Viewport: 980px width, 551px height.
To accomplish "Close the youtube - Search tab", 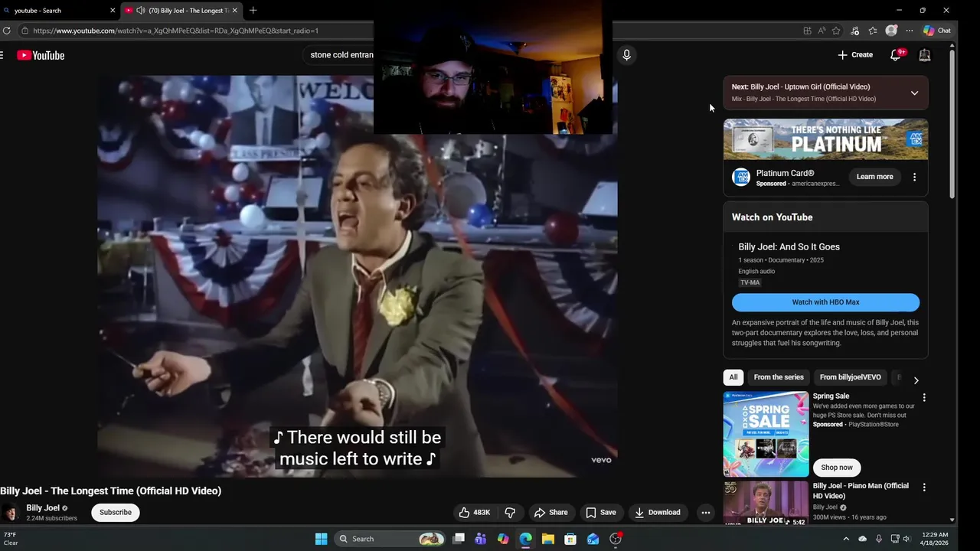I will (x=113, y=11).
